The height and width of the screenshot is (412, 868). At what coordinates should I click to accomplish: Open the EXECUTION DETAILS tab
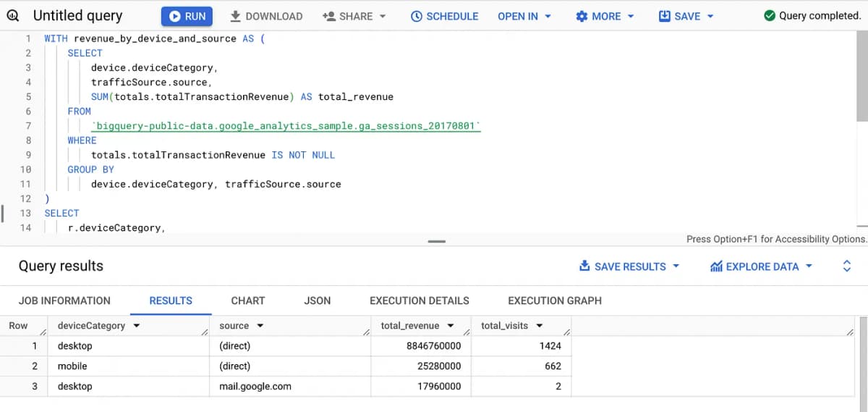click(x=420, y=300)
